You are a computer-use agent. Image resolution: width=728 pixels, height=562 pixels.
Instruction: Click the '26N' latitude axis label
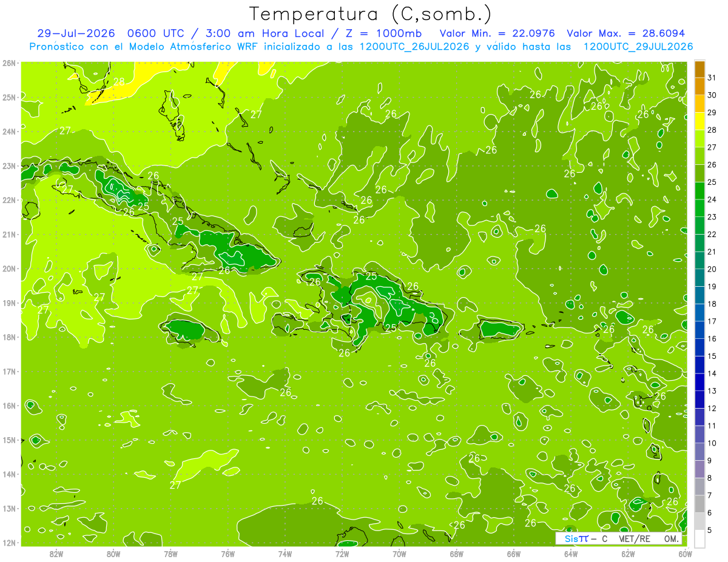coord(9,63)
